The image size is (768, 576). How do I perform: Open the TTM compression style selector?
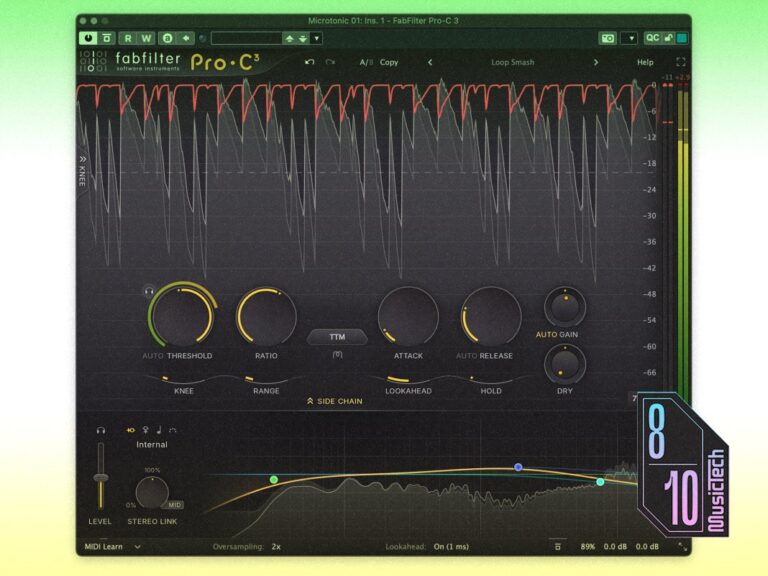click(337, 337)
